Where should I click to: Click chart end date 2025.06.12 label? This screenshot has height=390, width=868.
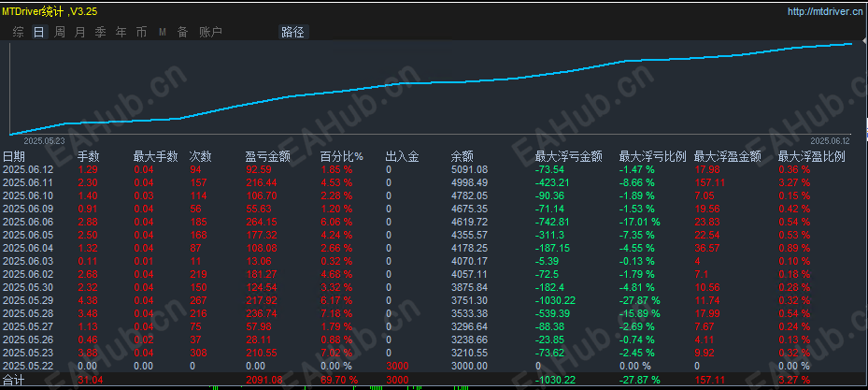point(830,140)
